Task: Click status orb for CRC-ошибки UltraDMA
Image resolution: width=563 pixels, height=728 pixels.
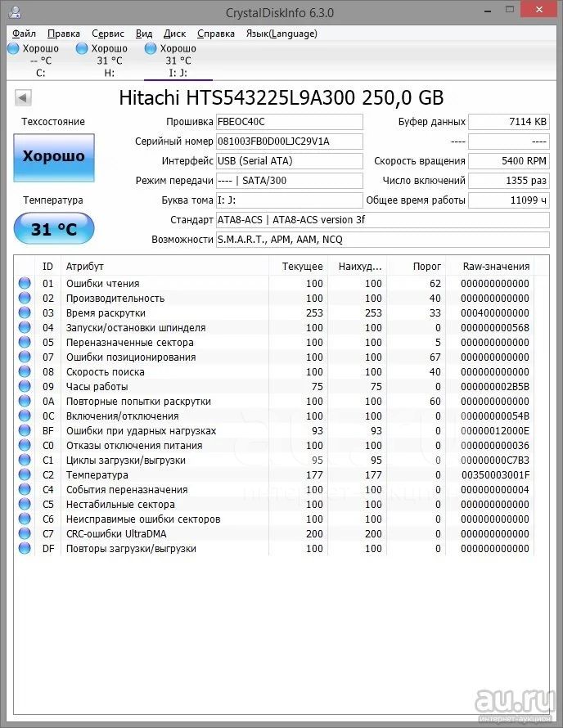Action: point(25,533)
